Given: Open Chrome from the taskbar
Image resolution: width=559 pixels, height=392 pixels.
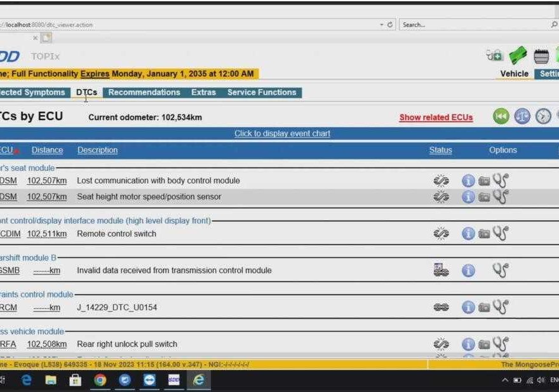Looking at the screenshot, I should tap(100, 380).
